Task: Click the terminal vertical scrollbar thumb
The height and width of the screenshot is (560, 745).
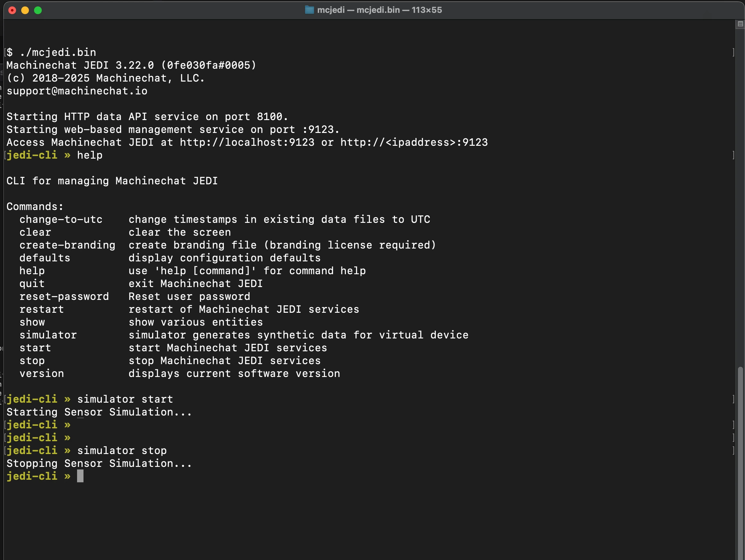Action: click(740, 463)
